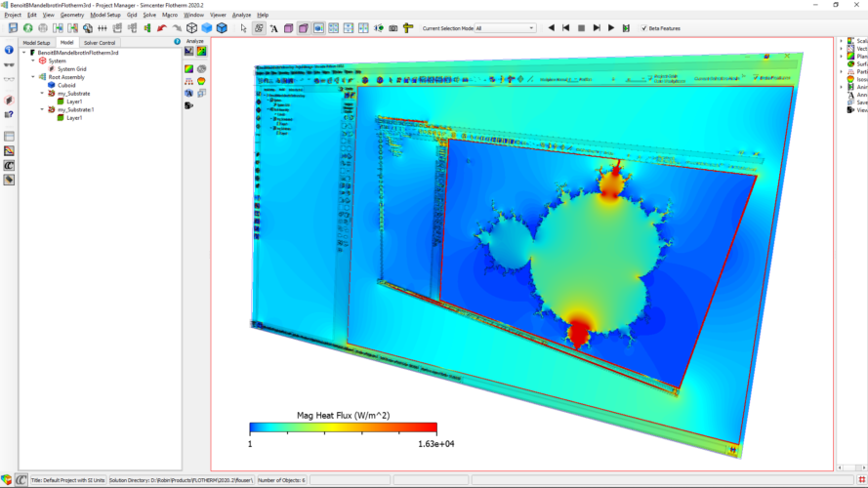
Task: Switch to the Solver Control tab
Action: pos(100,43)
